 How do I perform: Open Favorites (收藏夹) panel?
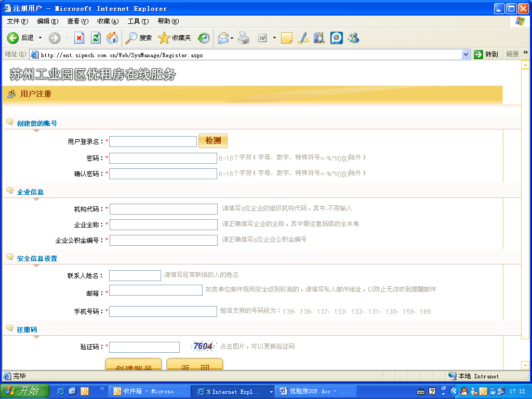click(x=175, y=38)
